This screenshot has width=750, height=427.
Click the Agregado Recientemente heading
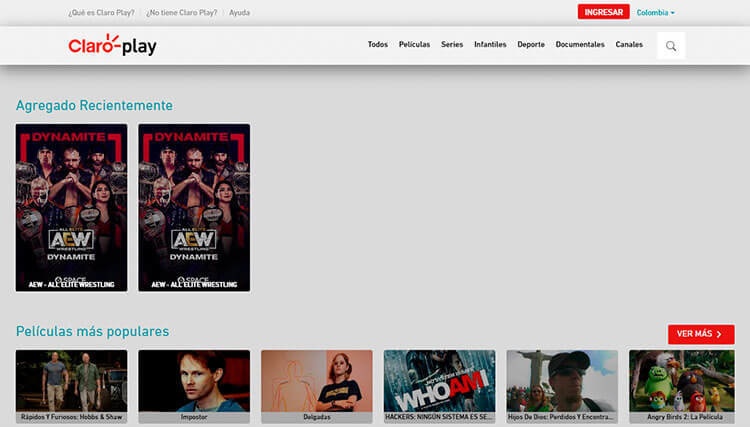[x=94, y=105]
